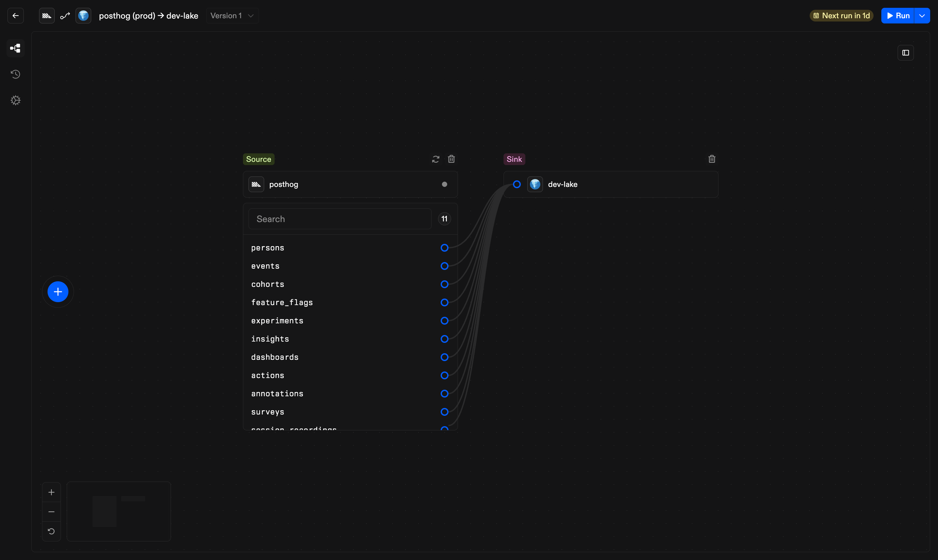Open settings gear in sidebar
Viewport: 938px width, 560px height.
16,100
